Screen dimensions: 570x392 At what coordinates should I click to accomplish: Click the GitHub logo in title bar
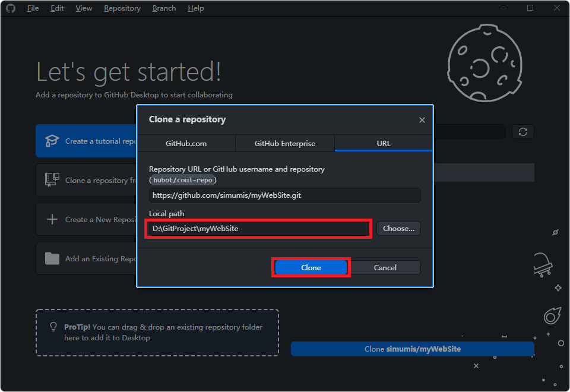[x=11, y=8]
